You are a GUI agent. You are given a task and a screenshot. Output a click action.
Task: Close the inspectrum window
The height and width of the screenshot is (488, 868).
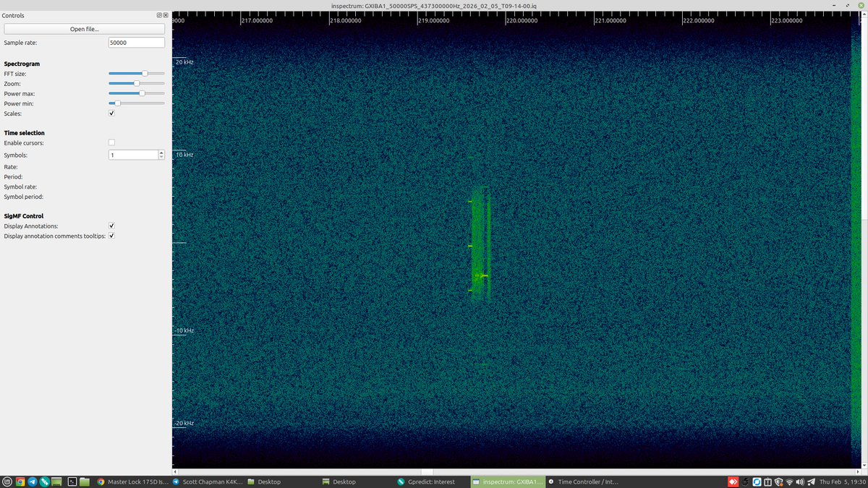(x=861, y=5)
